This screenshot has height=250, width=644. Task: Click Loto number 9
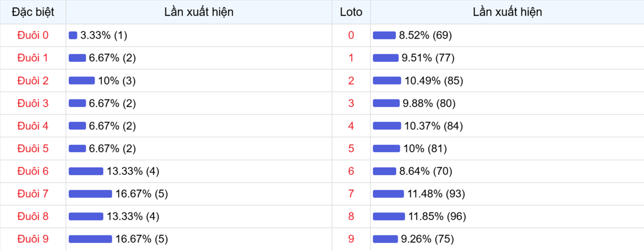(x=351, y=239)
